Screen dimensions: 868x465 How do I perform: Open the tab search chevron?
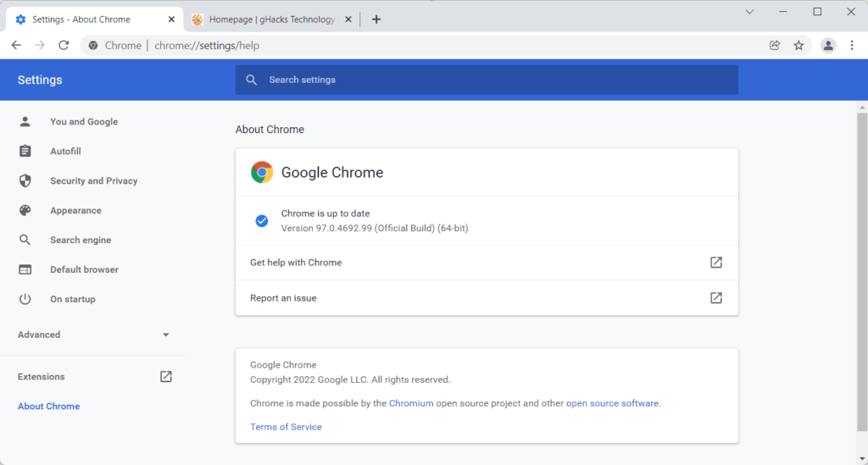pyautogui.click(x=749, y=12)
